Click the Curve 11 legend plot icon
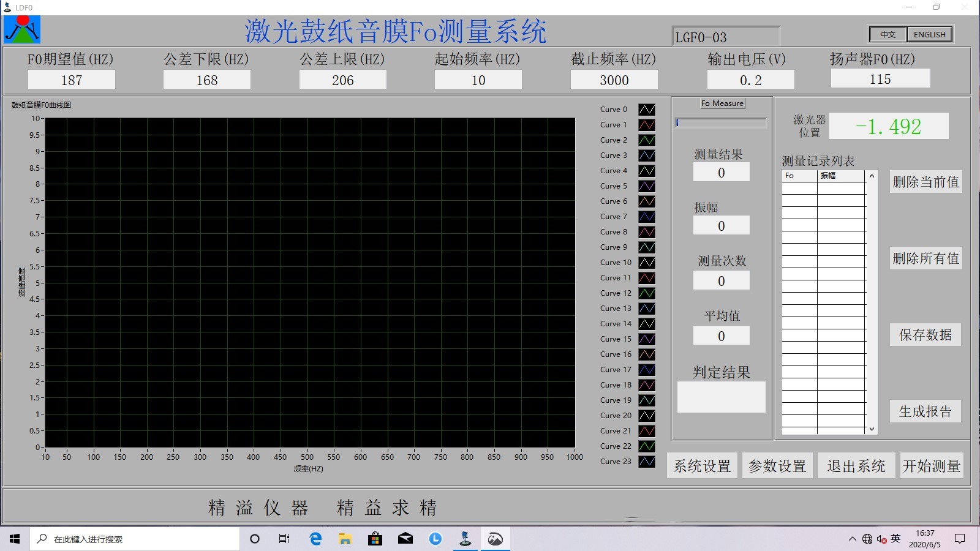Image resolution: width=980 pixels, height=551 pixels. click(x=647, y=278)
